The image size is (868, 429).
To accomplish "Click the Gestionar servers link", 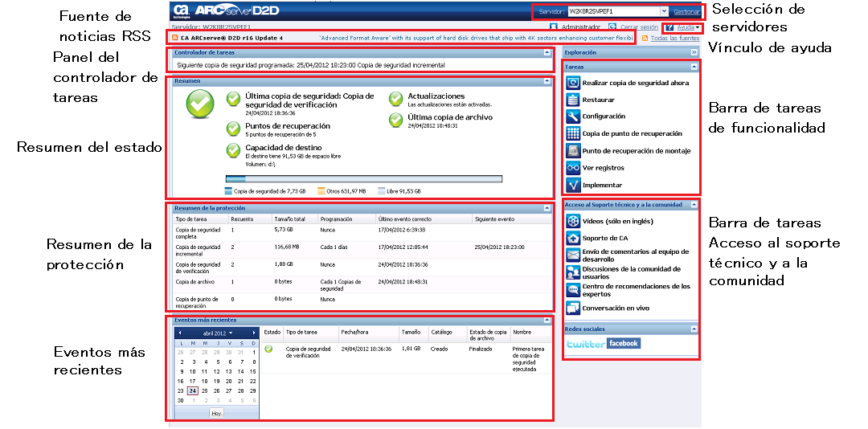I will click(686, 12).
